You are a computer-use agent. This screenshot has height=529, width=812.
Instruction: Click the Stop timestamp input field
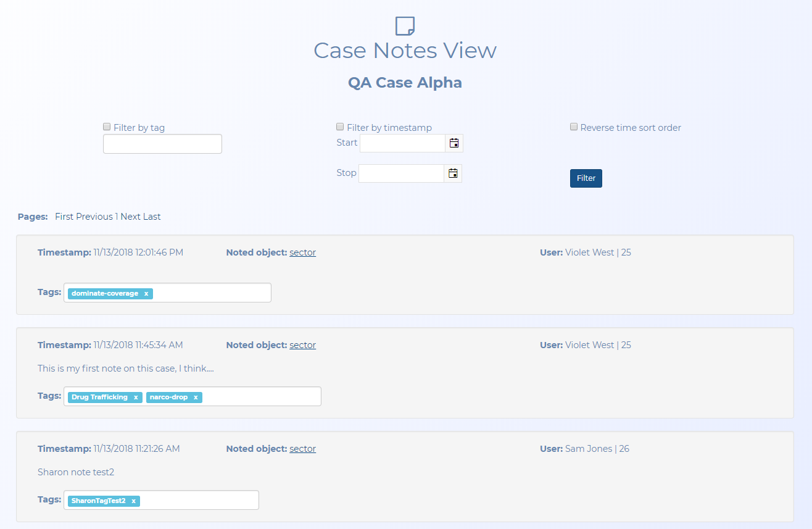(401, 173)
